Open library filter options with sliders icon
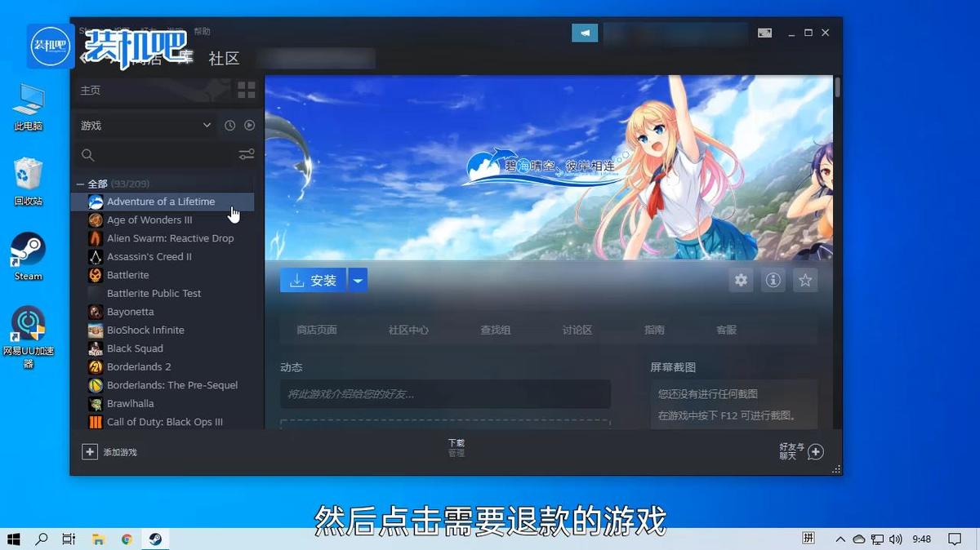Viewport: 980px width, 550px height. (247, 153)
